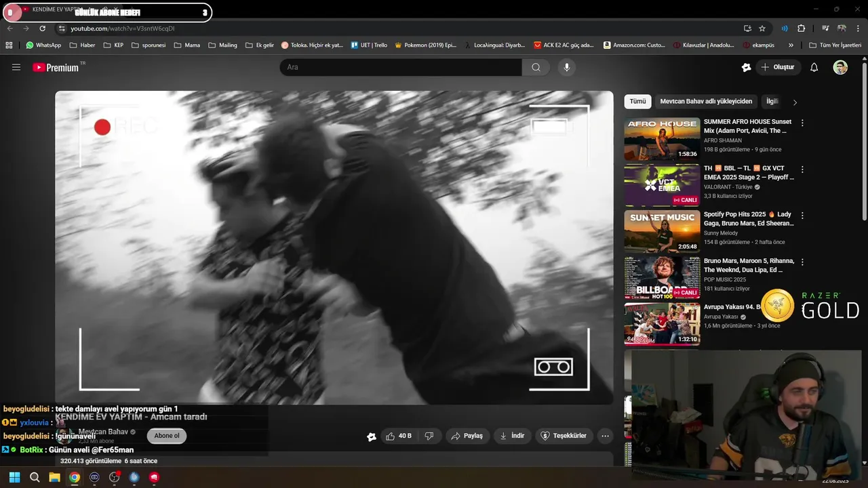Open Spotify Pop Hits 2025 video title
Image resolution: width=868 pixels, height=488 pixels.
[749, 219]
